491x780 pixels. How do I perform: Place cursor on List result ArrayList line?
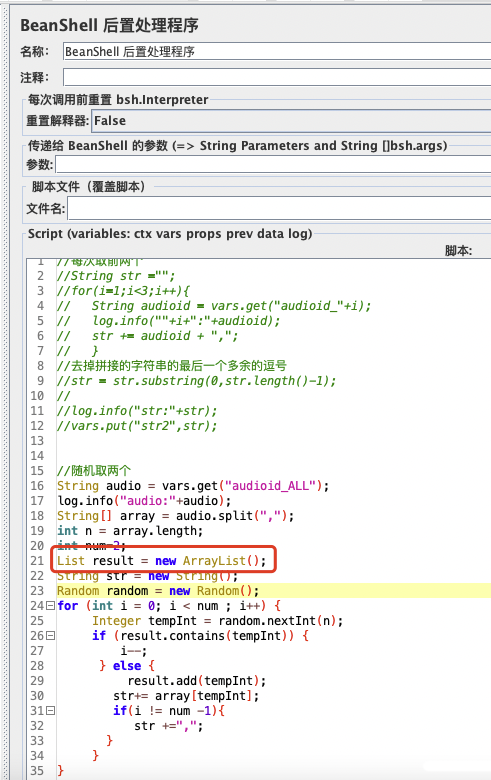pos(161,561)
